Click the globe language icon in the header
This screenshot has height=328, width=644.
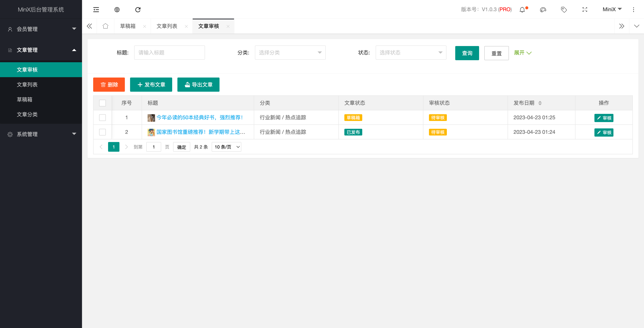tap(117, 10)
